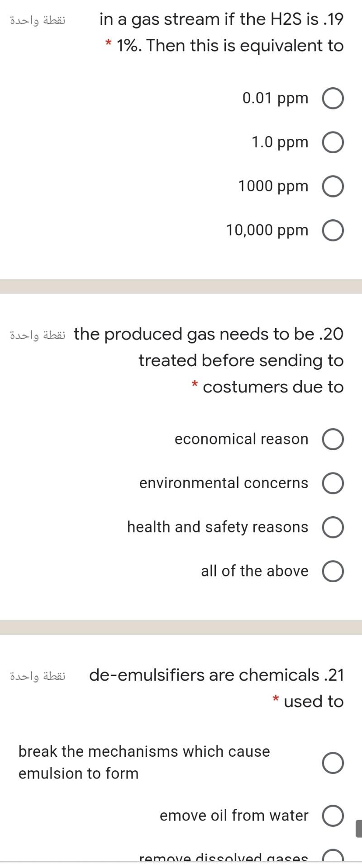The width and height of the screenshot is (362, 868).
Task: Select 'all of the above' for question 20
Action: [333, 571]
